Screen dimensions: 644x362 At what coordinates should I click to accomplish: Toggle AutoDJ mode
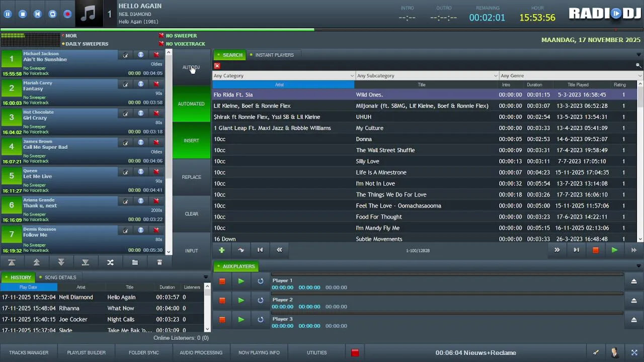coord(191,67)
